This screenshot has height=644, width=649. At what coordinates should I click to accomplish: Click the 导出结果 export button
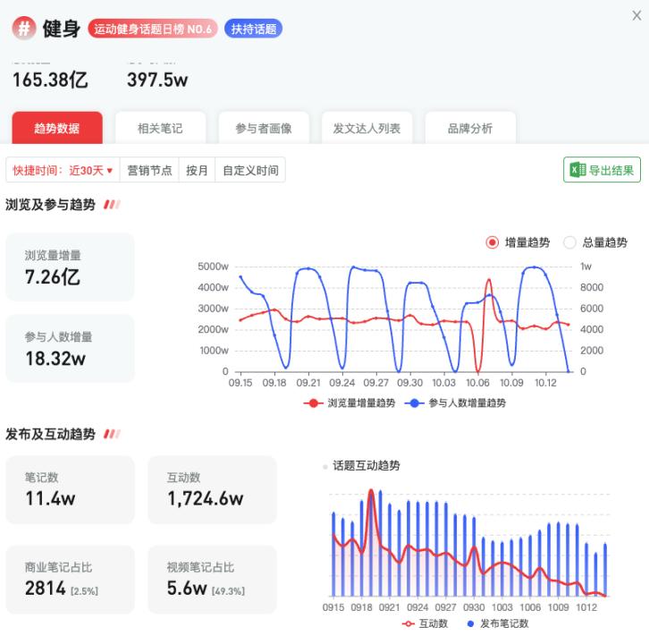[x=602, y=170]
